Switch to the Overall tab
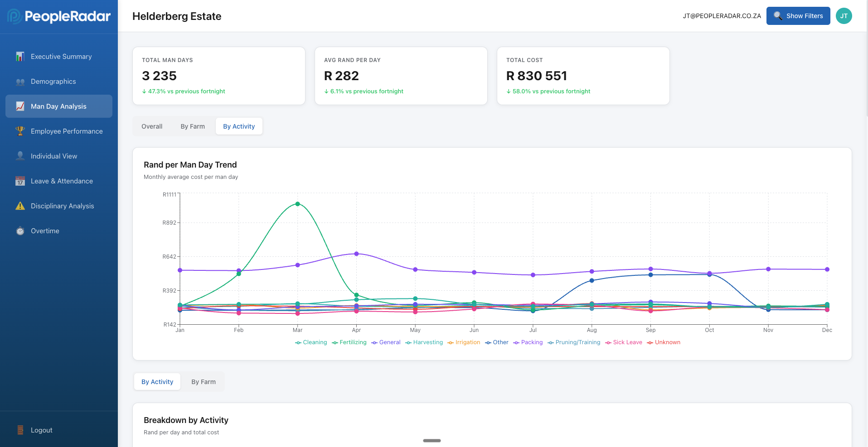The image size is (868, 447). (152, 126)
